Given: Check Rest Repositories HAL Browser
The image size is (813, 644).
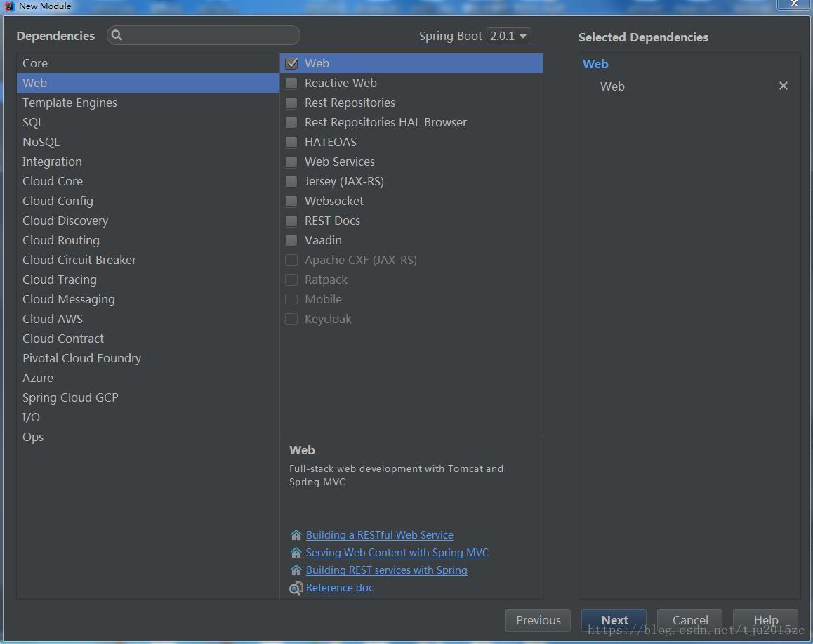Looking at the screenshot, I should click(x=291, y=122).
